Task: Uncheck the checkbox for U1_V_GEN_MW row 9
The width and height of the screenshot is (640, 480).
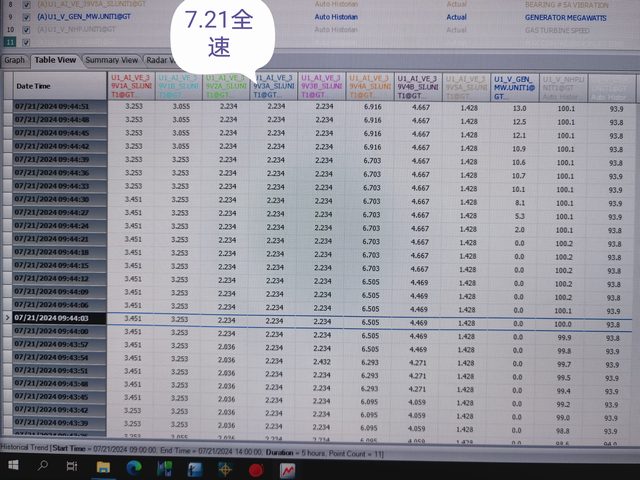Action: [x=27, y=18]
